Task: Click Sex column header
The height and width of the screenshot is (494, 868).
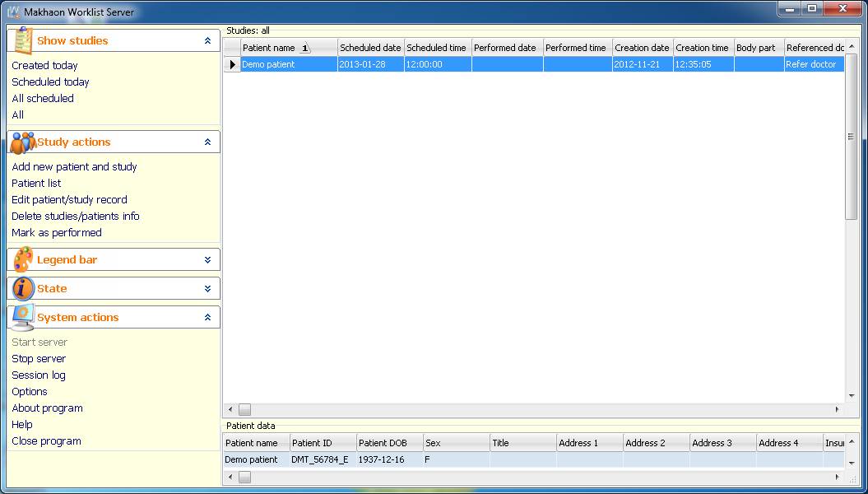Action: (456, 443)
